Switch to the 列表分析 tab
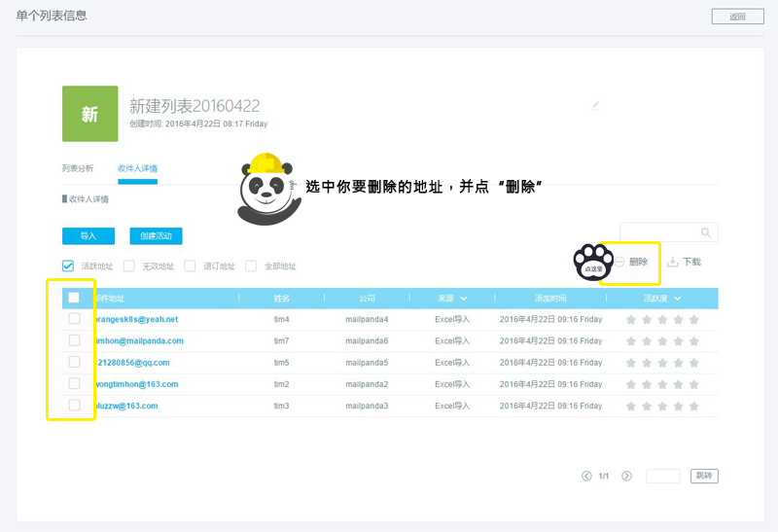The width and height of the screenshot is (778, 532). [78, 168]
